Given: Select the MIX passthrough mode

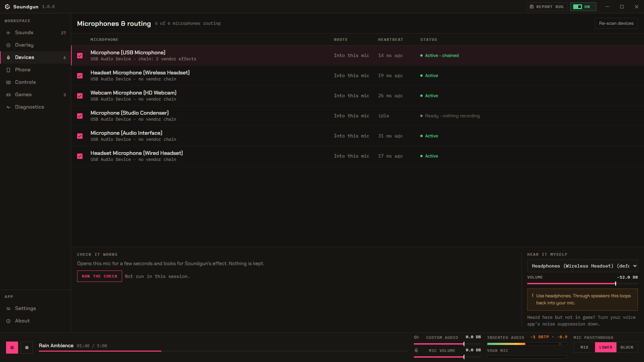Looking at the screenshot, I should (584, 347).
